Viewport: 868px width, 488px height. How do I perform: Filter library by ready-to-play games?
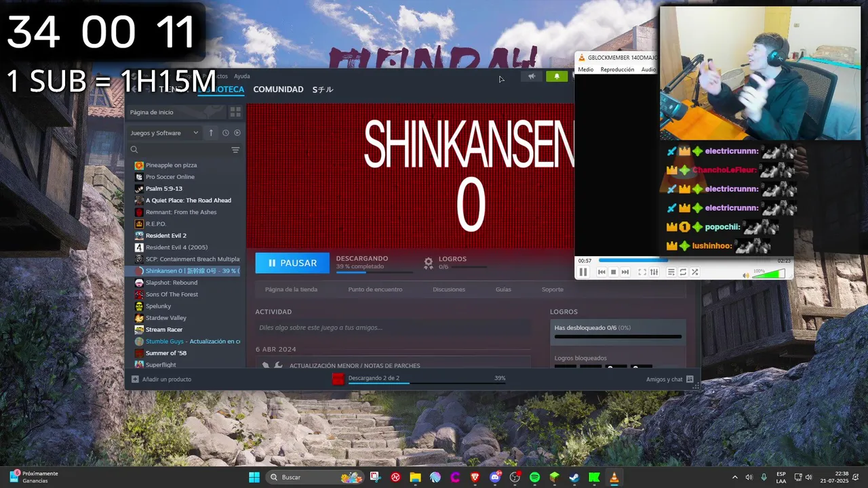[237, 133]
